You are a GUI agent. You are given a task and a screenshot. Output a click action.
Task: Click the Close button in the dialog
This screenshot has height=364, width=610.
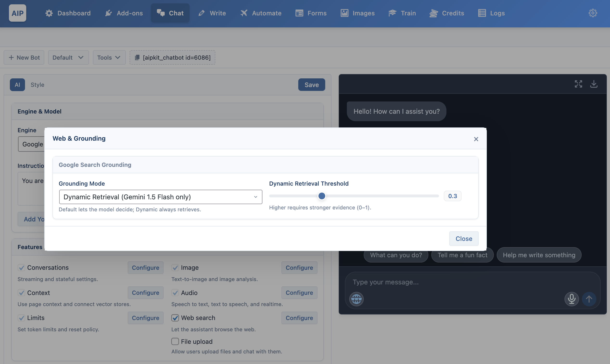(464, 239)
